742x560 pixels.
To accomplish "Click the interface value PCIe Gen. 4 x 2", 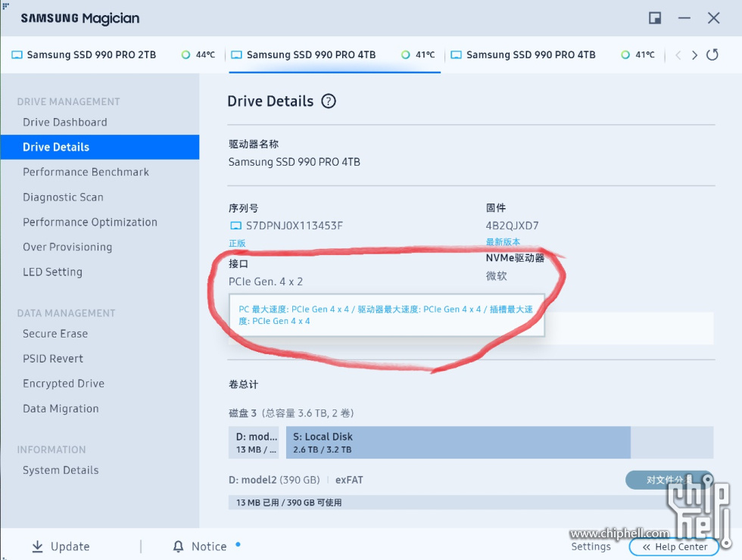I will click(x=266, y=282).
